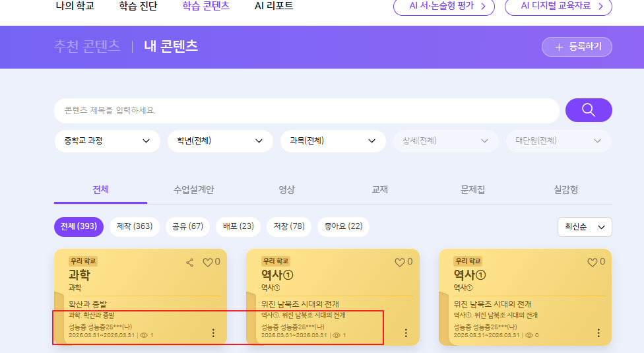This screenshot has width=644, height=353.
Task: Like the 과학 card with heart icon
Action: point(207,263)
